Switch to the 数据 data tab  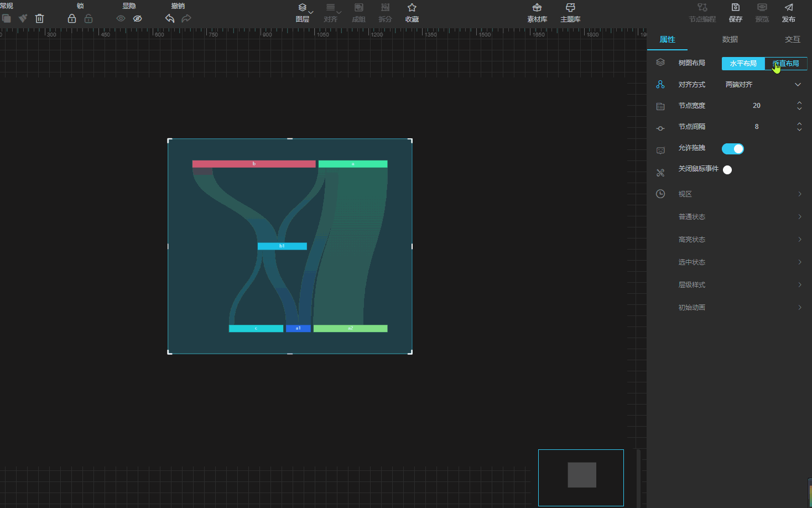(x=730, y=39)
